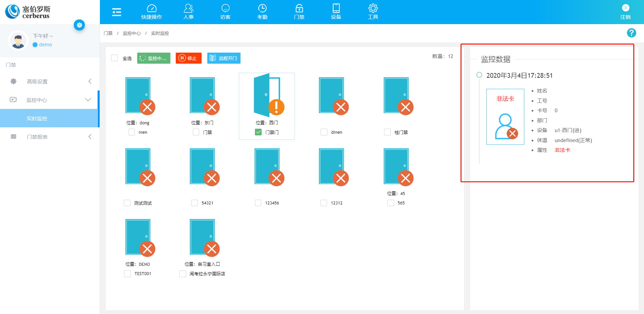Click the blue help question mark icon
The image size is (644, 314).
click(x=631, y=33)
